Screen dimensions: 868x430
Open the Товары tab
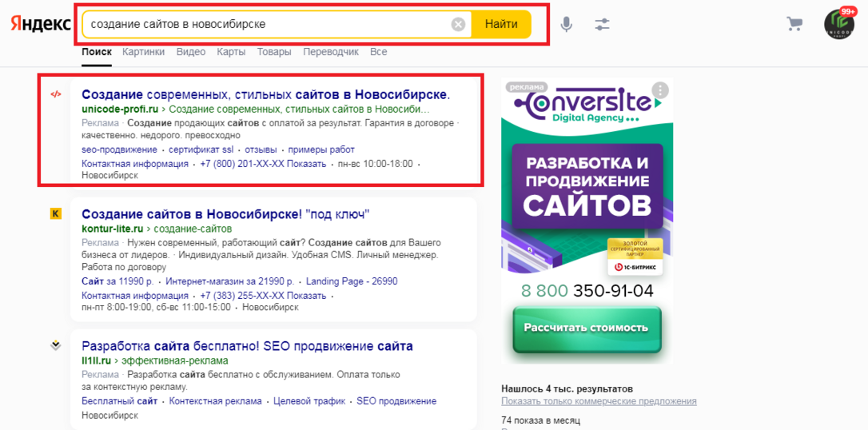click(x=274, y=52)
